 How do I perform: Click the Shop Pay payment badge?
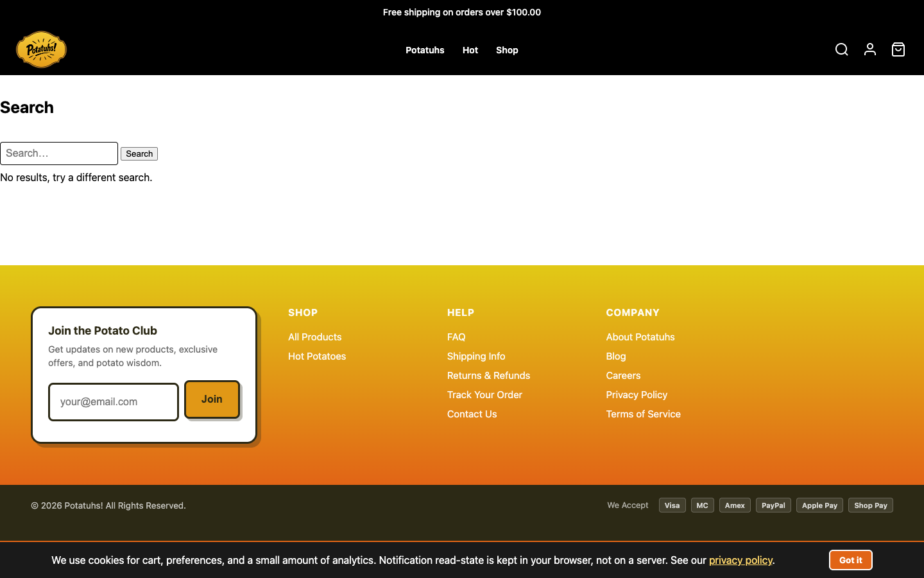coord(870,505)
